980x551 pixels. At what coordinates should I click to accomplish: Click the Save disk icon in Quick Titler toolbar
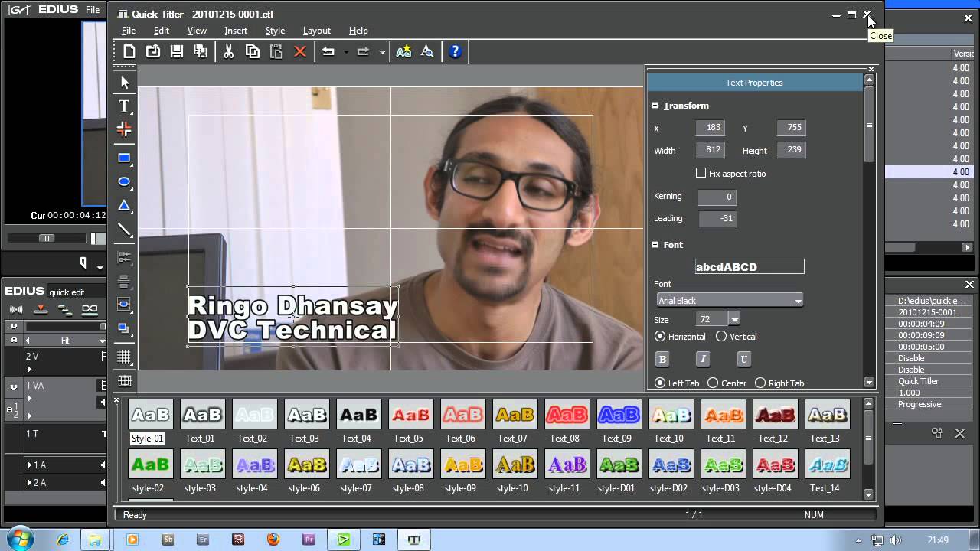pos(177,51)
